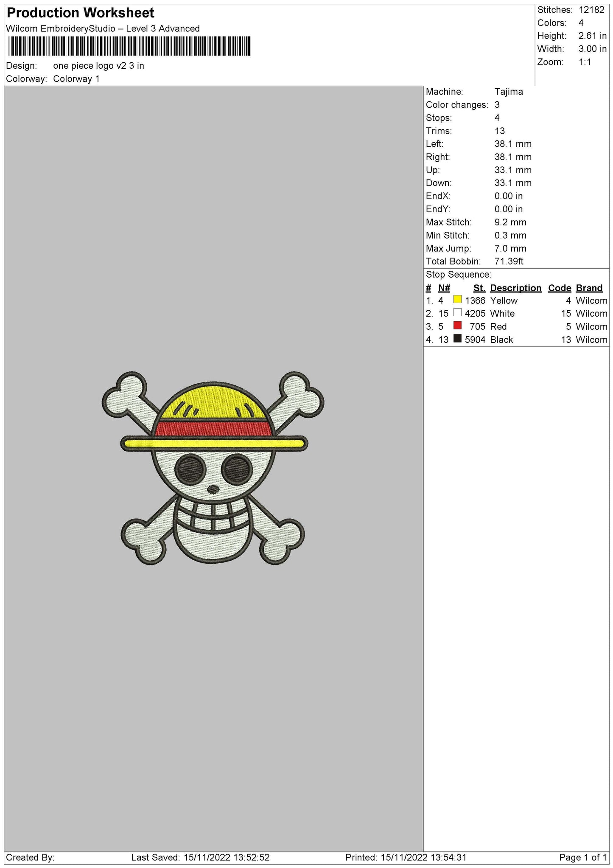Click the 'Yellow' description in row 1
613x868 pixels.
(x=504, y=301)
